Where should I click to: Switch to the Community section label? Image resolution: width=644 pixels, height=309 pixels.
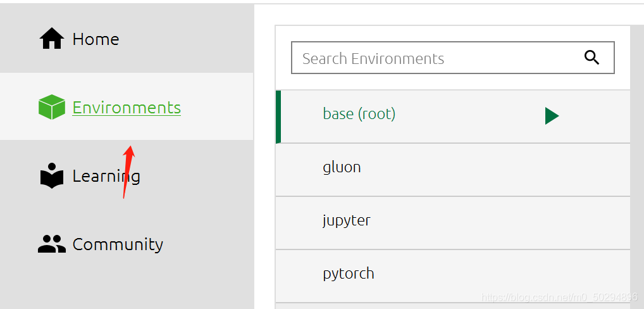point(118,244)
